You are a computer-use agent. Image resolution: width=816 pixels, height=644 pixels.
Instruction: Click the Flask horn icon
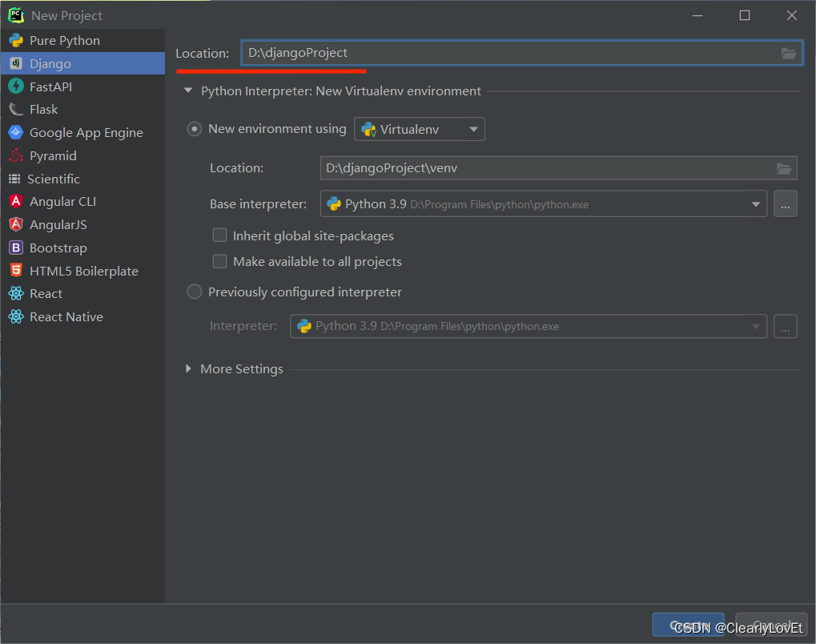16,109
